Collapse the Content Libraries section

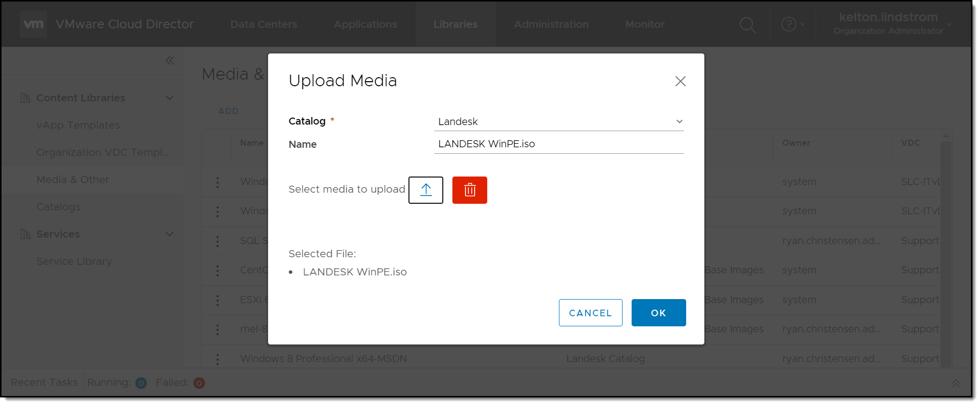pos(170,98)
